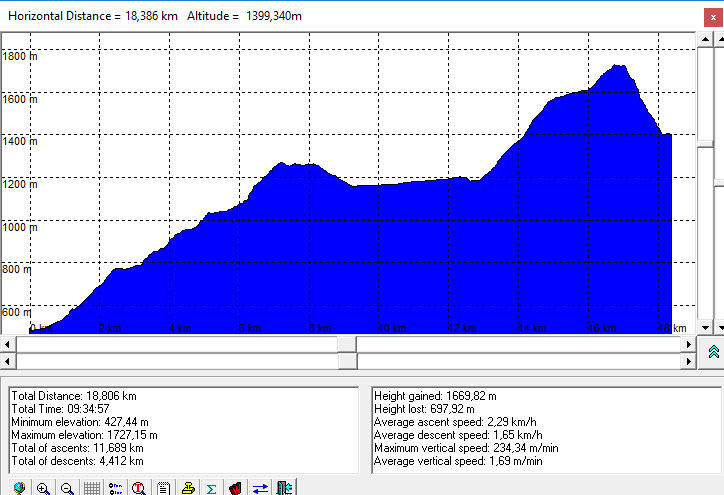Click the globe map icon in bottom toolbar

coord(19,488)
